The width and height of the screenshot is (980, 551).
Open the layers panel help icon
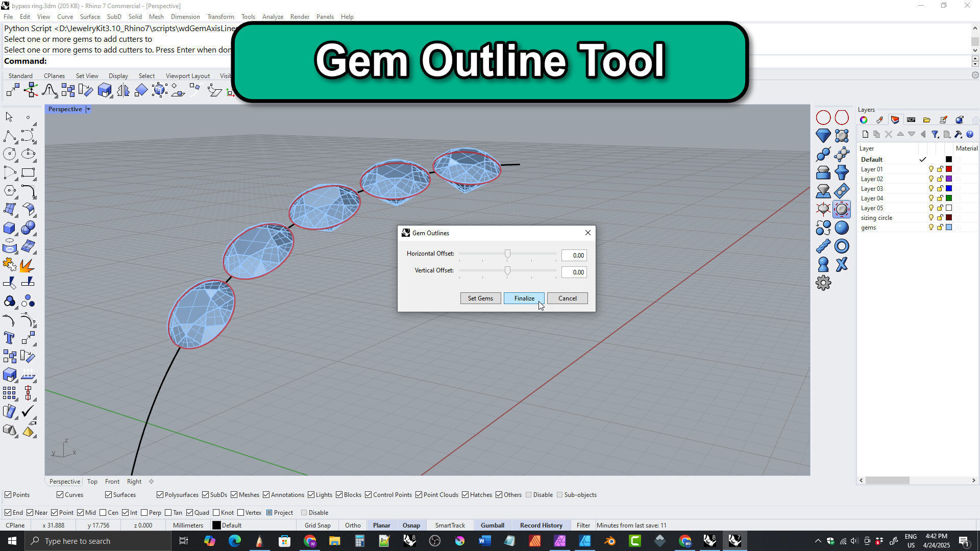969,135
